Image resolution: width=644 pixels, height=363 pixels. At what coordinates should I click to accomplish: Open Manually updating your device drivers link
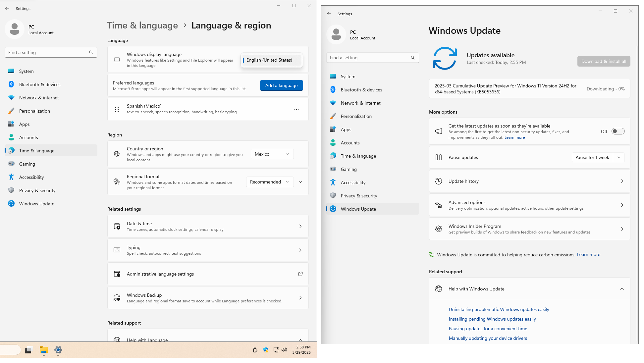488,338
